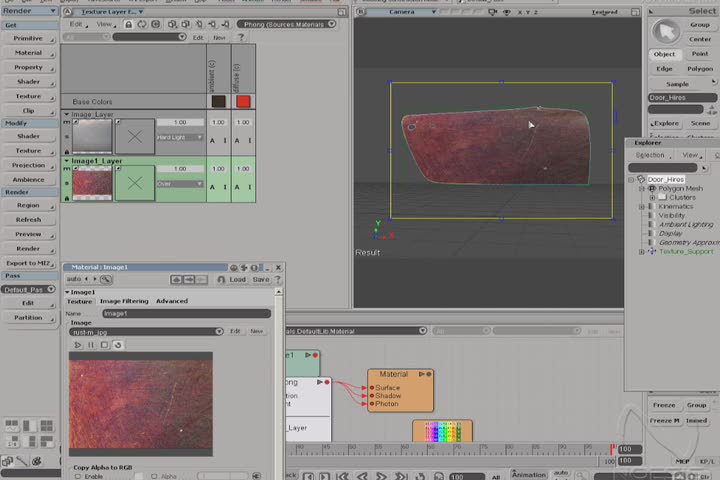The image size is (720, 480).
Task: Open the Hard Light blend mode dropdown
Action: tap(180, 137)
